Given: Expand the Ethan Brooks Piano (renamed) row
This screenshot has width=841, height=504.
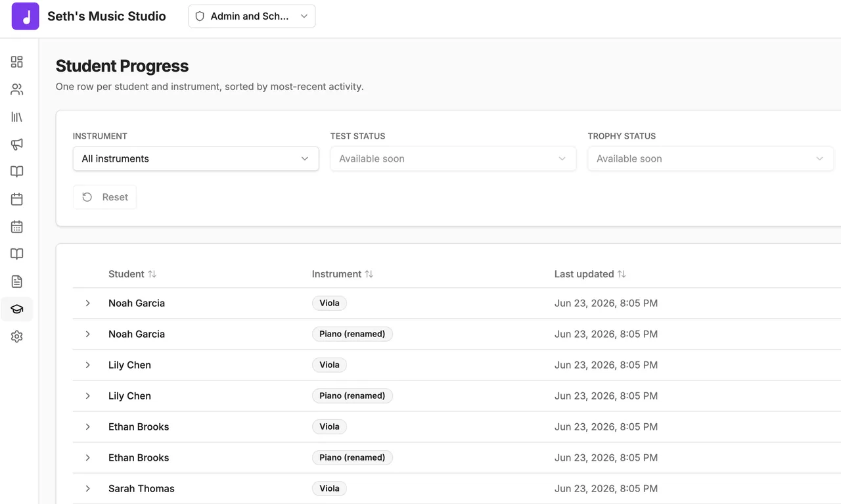Looking at the screenshot, I should click(x=87, y=457).
